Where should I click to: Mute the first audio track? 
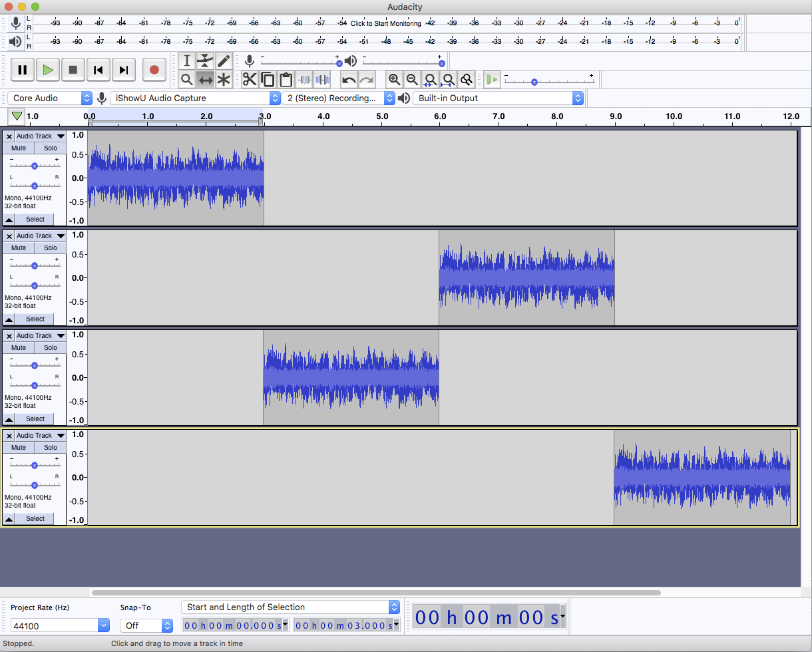[x=18, y=148]
